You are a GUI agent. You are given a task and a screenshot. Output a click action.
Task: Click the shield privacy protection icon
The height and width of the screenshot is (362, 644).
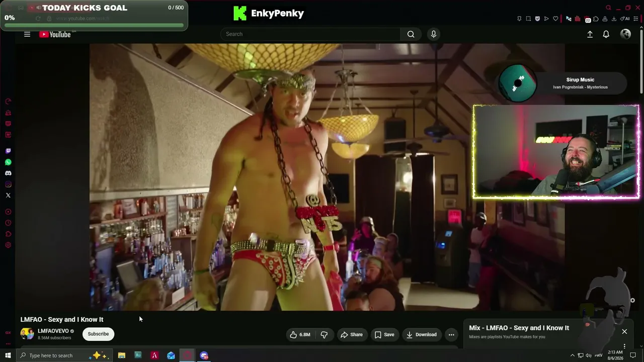(x=537, y=19)
